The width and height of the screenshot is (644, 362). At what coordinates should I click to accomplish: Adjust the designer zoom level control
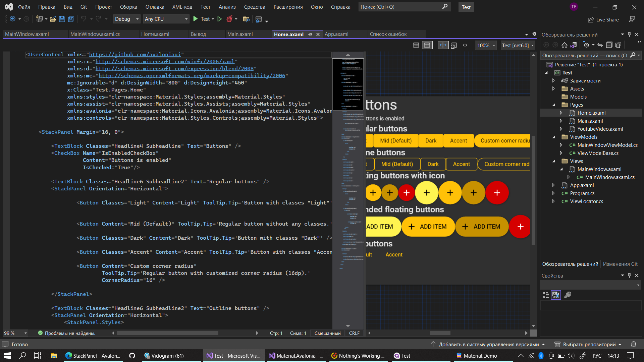coord(486,45)
